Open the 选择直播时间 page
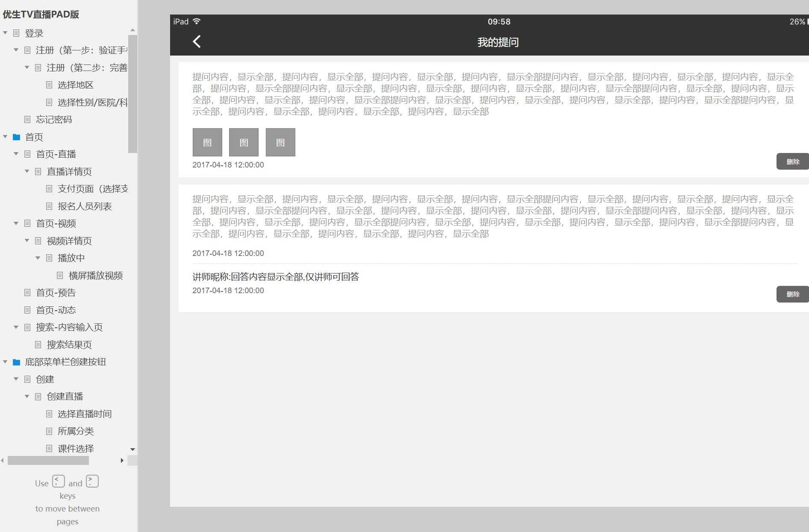The height and width of the screenshot is (532, 809). pos(85,414)
